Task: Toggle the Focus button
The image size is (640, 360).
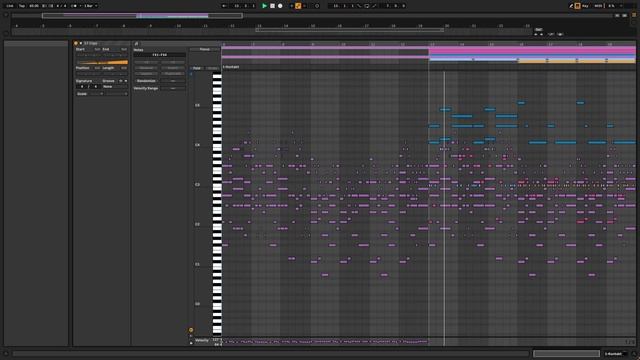Action: (204, 49)
